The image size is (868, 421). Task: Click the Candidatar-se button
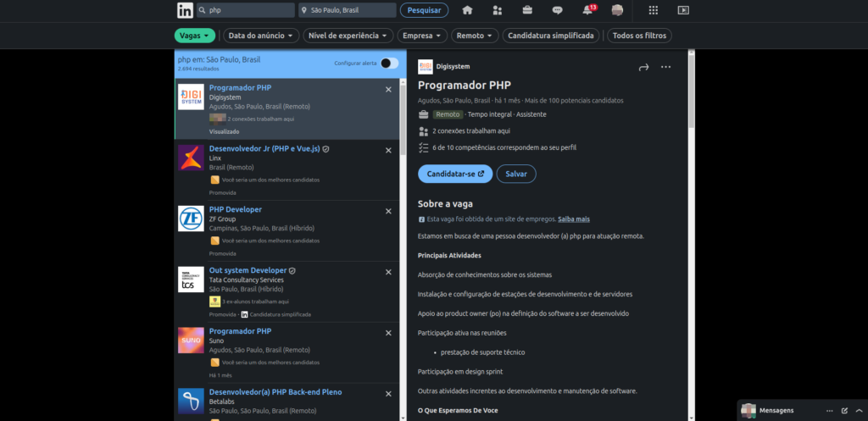455,174
